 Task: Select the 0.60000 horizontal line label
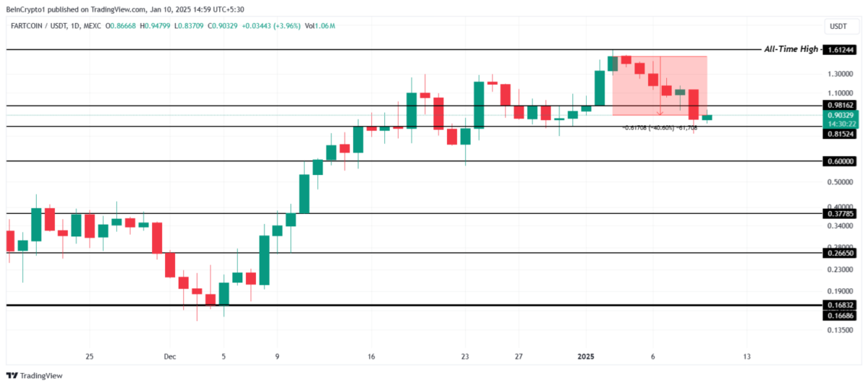tap(840, 161)
